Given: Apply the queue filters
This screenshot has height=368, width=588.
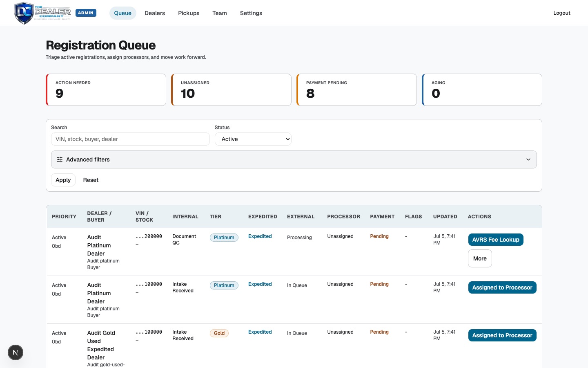Looking at the screenshot, I should click(63, 180).
